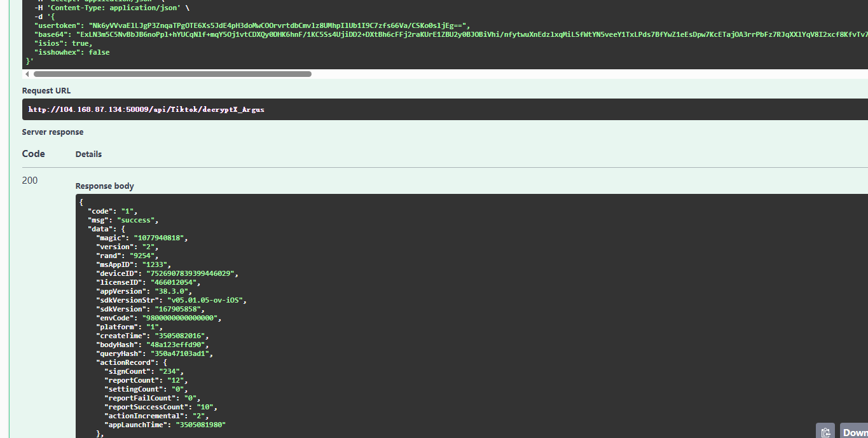The image size is (868, 438).
Task: Click the sdkVersionStr v05.01.05-ov-iOS value
Action: click(x=206, y=300)
